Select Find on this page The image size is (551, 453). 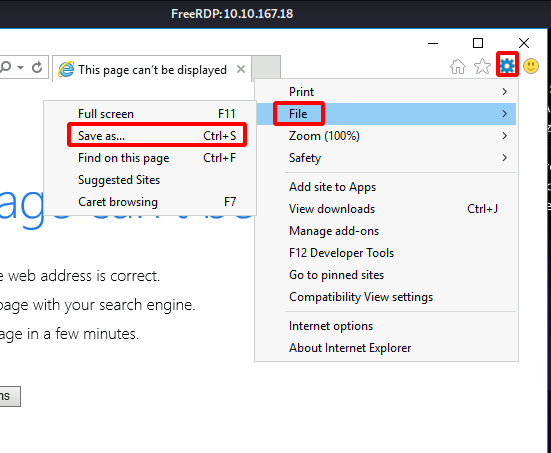click(x=150, y=158)
